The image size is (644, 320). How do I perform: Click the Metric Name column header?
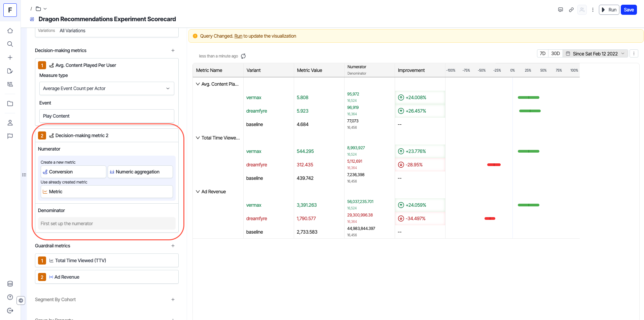point(218,70)
